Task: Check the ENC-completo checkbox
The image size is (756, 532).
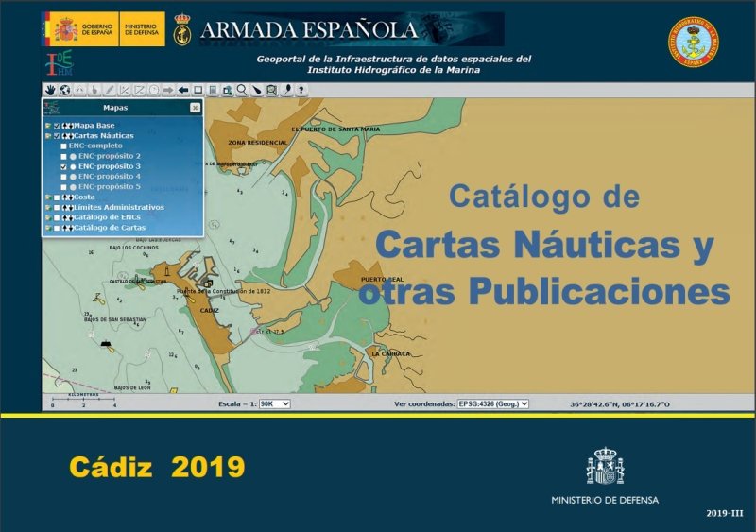Action: pyautogui.click(x=63, y=146)
